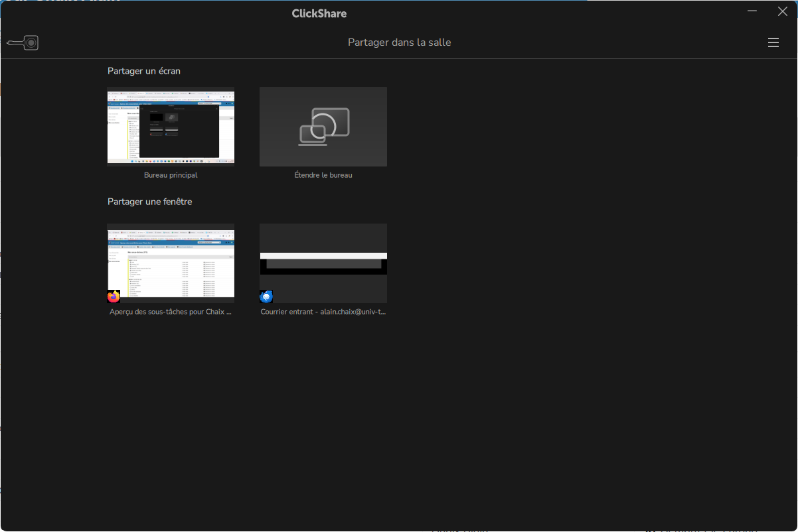Click the Firefox app icon badge

click(114, 297)
